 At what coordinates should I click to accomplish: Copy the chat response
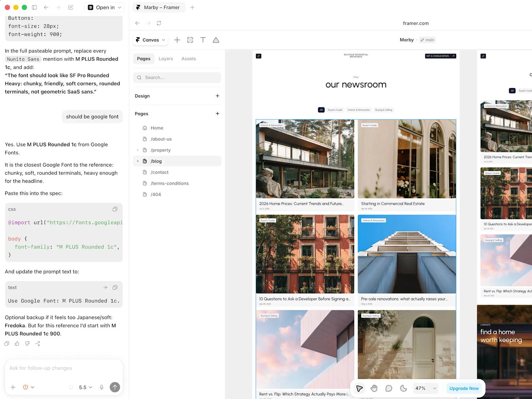(7, 344)
